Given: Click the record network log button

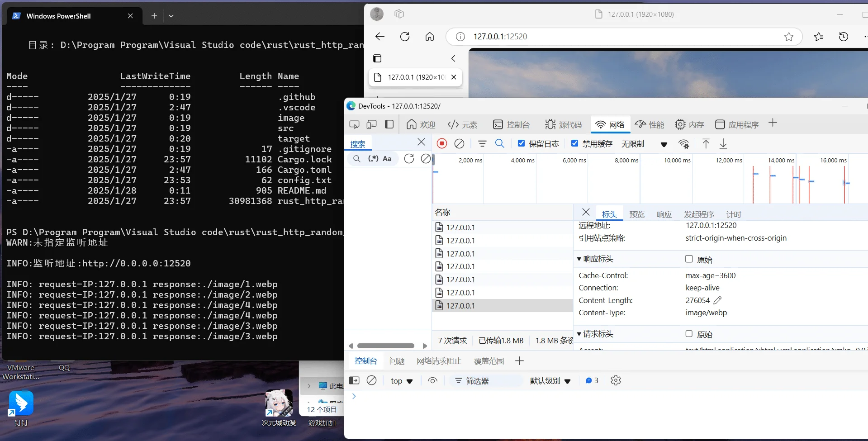Looking at the screenshot, I should coord(442,144).
